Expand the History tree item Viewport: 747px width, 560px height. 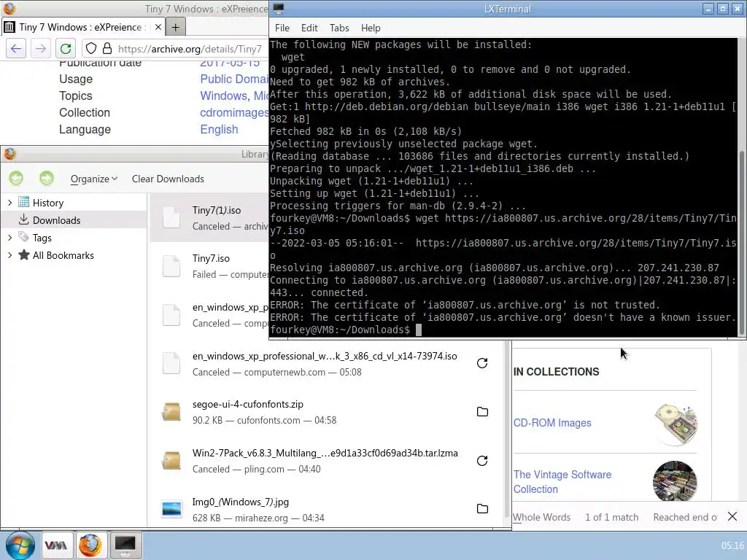pos(9,203)
